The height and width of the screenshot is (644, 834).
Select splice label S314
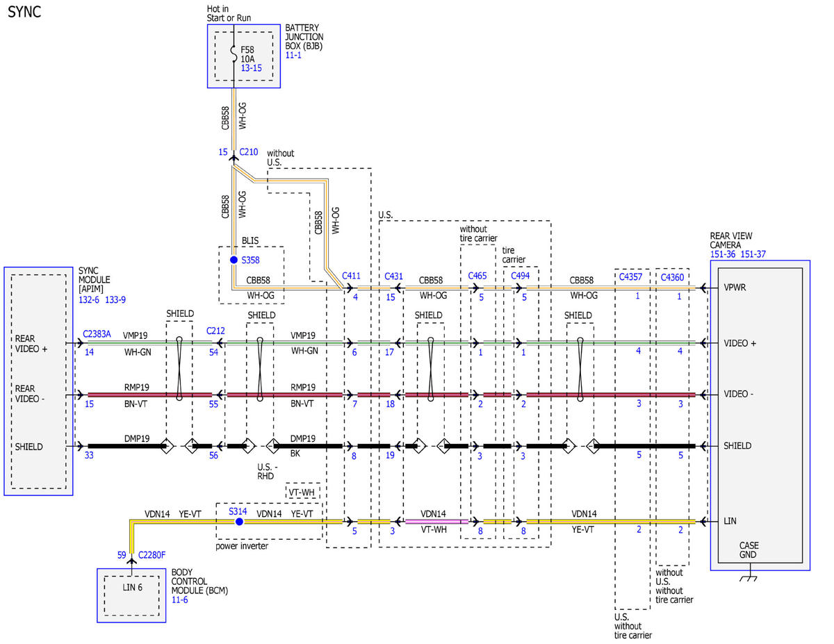pyautogui.click(x=238, y=511)
